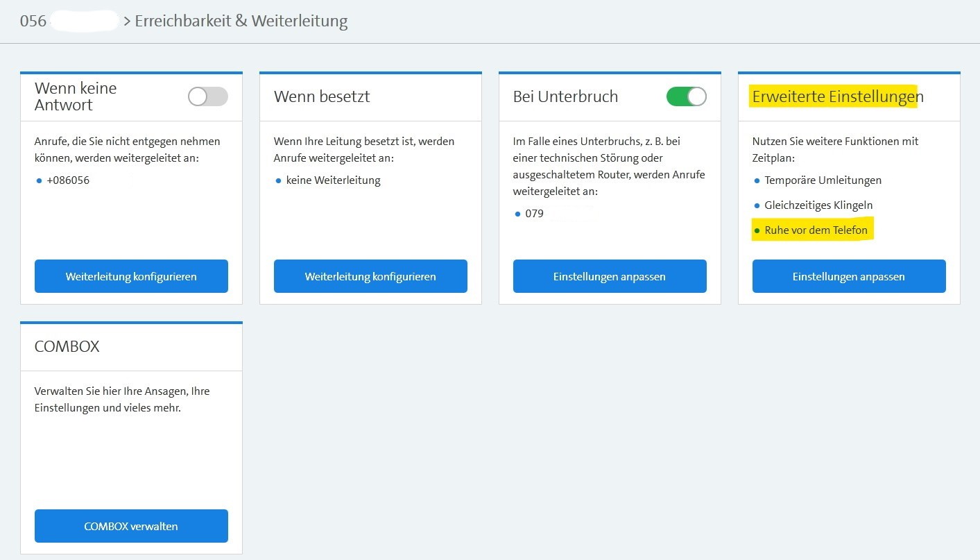Toggle call forwarding for unanswered calls off
The image size is (980, 560).
[207, 97]
